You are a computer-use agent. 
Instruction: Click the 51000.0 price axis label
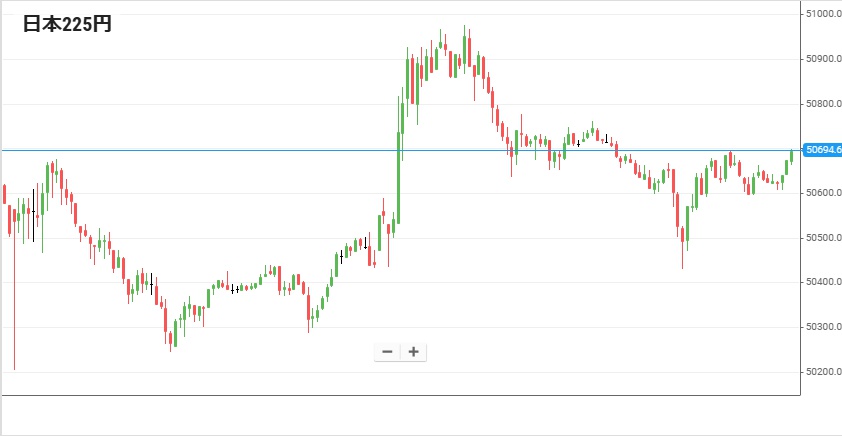[x=822, y=13]
